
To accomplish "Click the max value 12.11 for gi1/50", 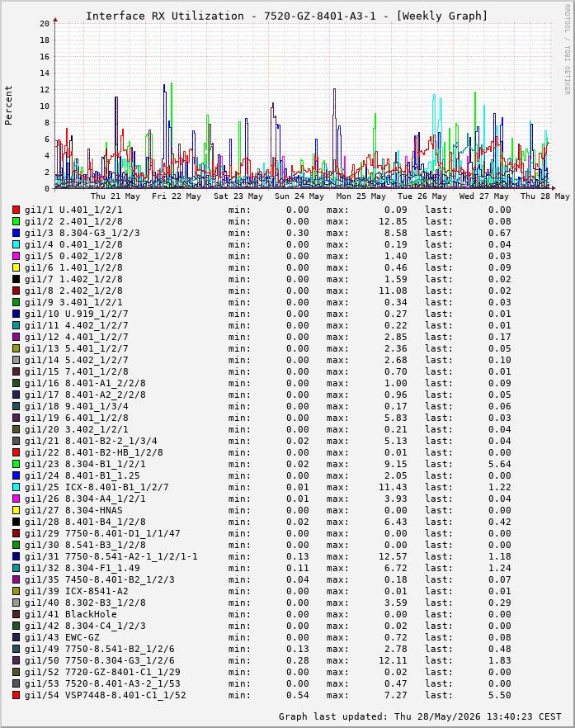I will 393,660.
